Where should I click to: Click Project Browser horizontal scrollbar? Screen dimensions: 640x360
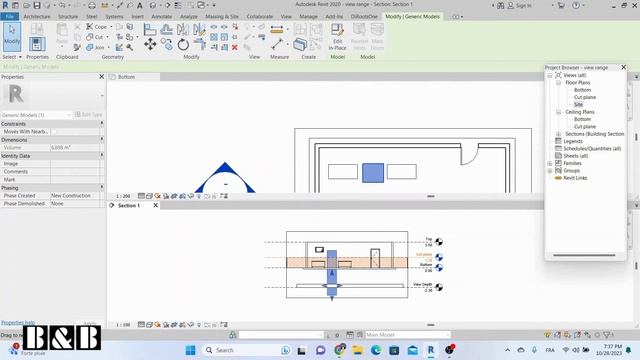[584, 255]
